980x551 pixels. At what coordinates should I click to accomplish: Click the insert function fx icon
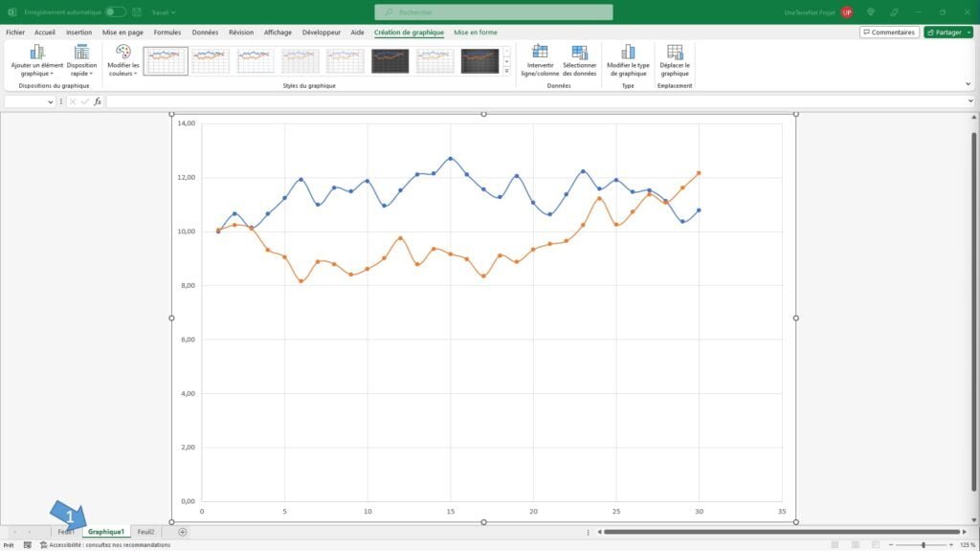(98, 101)
